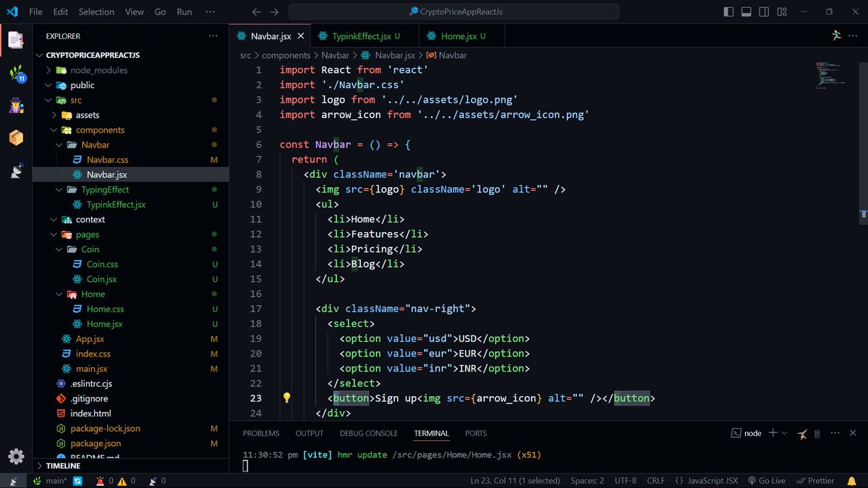Open the Selection menu
868x488 pixels.
coord(96,12)
